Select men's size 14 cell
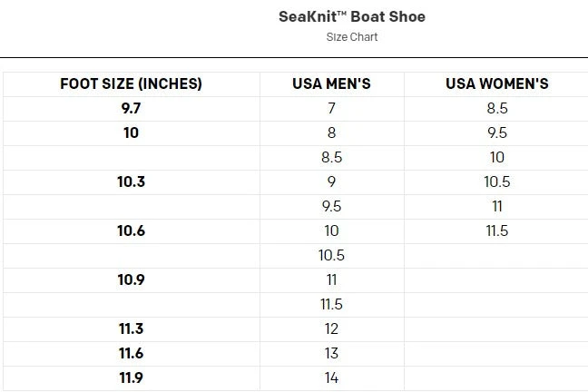 pyautogui.click(x=331, y=377)
